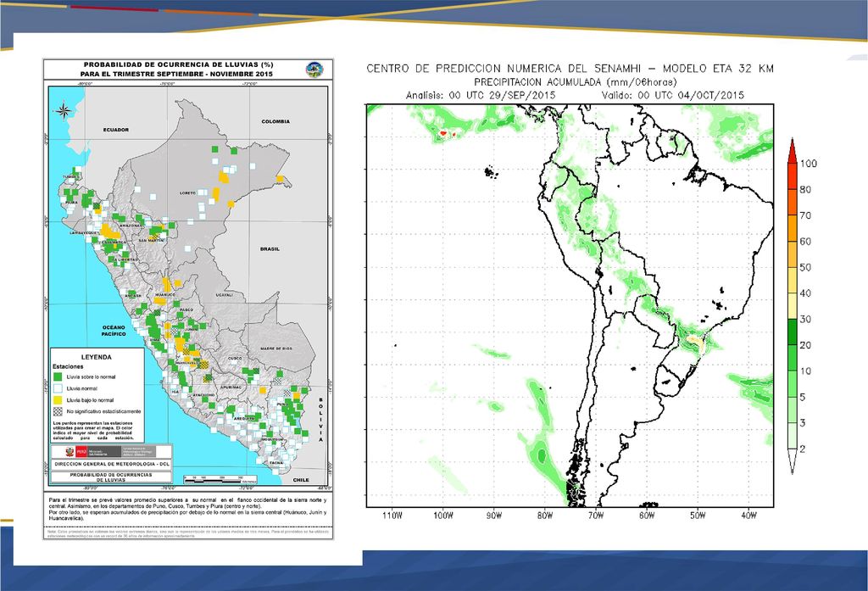Click 'DIRECCION GENERAL DE METEOROLOGIA - DCL' box
Image resolution: width=868 pixels, height=591 pixels.
[x=111, y=464]
